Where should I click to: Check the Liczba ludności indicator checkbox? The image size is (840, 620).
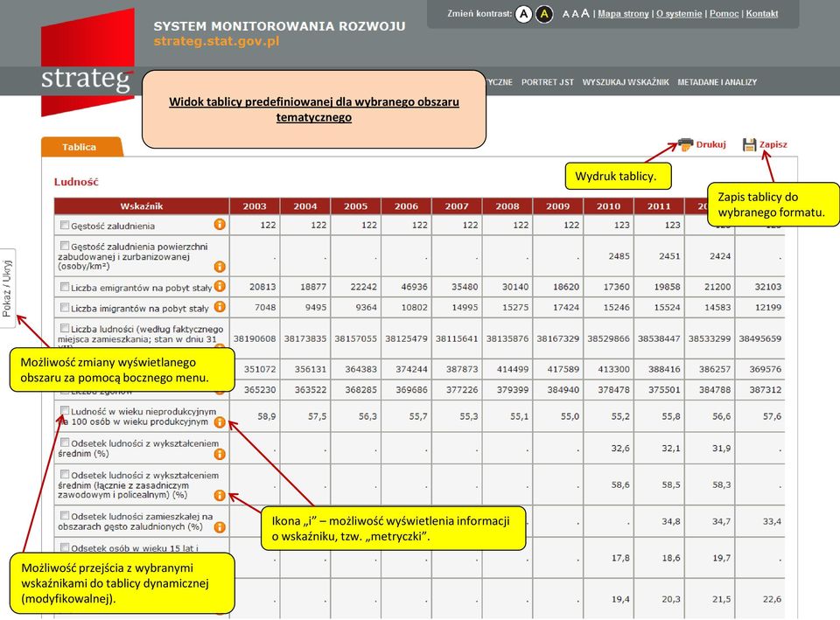pyautogui.click(x=65, y=328)
